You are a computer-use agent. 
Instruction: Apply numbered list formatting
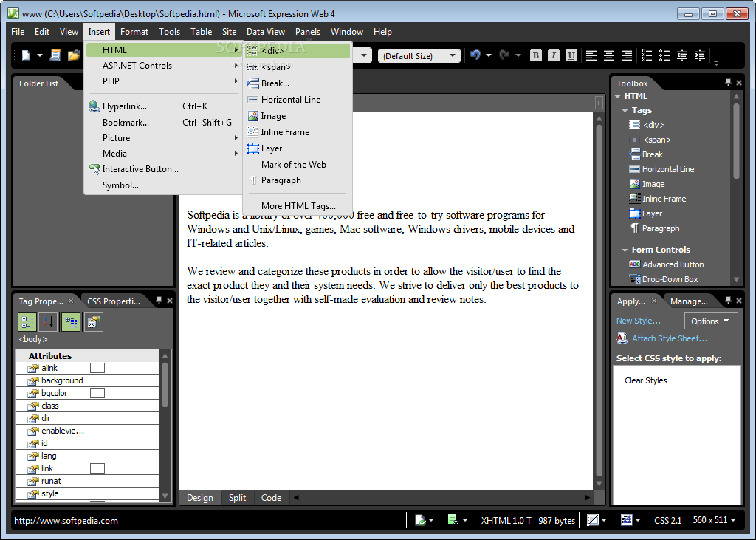pyautogui.click(x=647, y=55)
